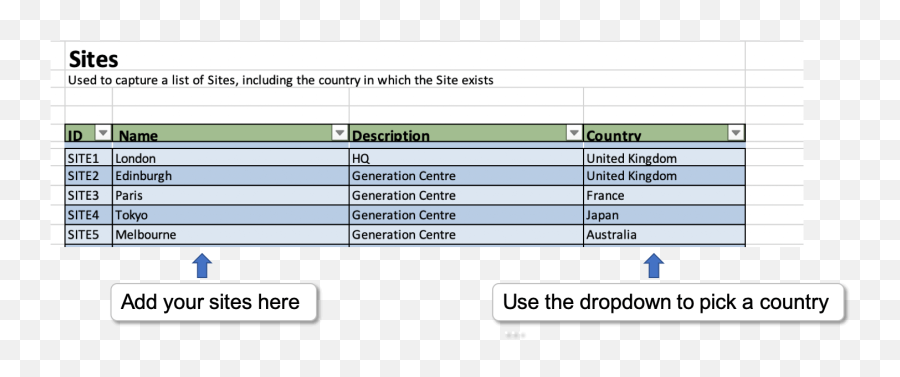This screenshot has width=900, height=377.
Task: Select the ID header cell
Action: (x=89, y=133)
